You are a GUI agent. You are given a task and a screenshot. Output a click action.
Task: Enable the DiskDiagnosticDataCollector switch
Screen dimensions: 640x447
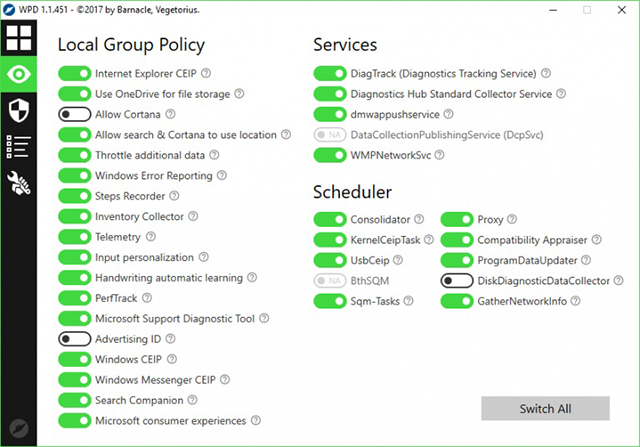(x=457, y=281)
